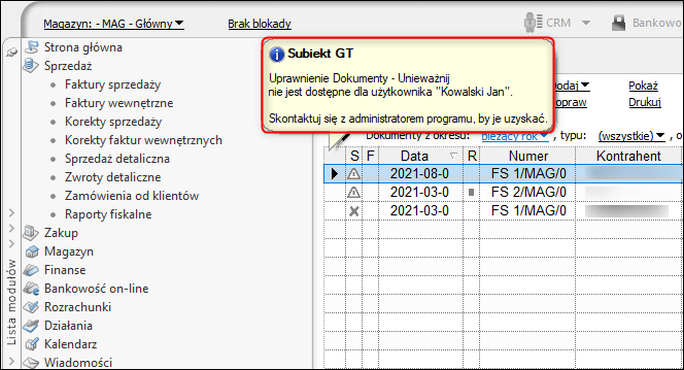Click warning status icon of FS 2/MAG/0 row

click(354, 192)
